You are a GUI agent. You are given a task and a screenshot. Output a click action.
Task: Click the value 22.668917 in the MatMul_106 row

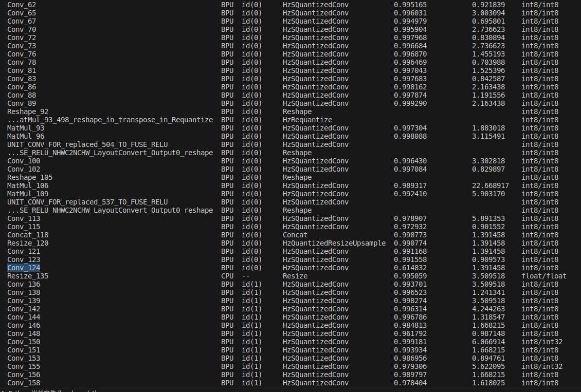(x=491, y=185)
